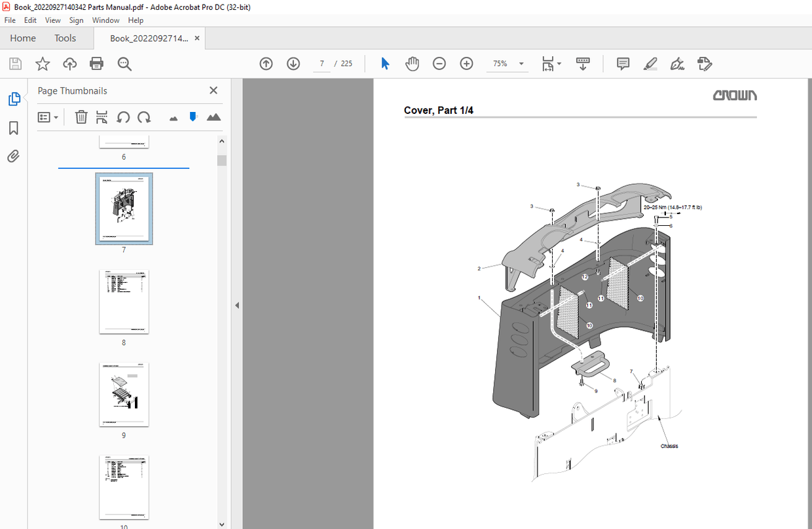Screen dimensions: 812x529
Task: Activate the Highlight text tool
Action: pos(650,64)
